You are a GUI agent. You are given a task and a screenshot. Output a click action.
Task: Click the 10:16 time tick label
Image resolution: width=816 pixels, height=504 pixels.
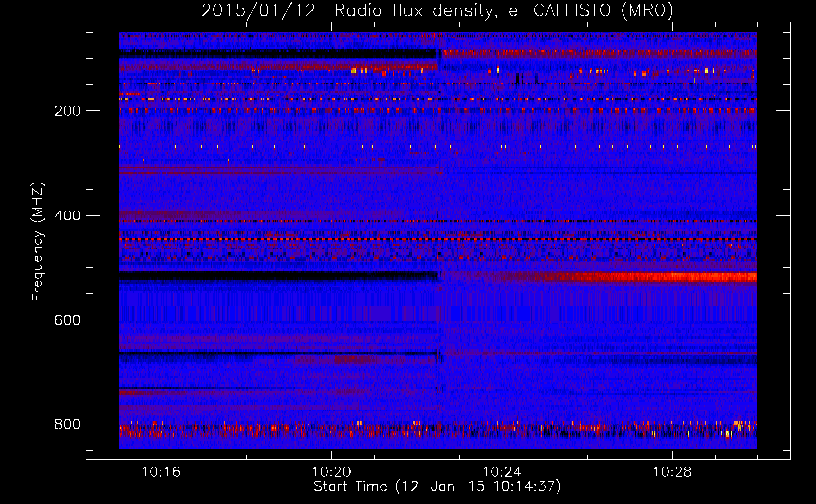(x=161, y=472)
